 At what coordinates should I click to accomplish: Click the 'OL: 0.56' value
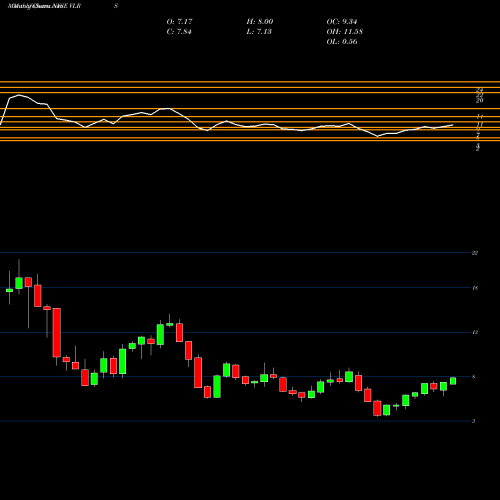342,42
